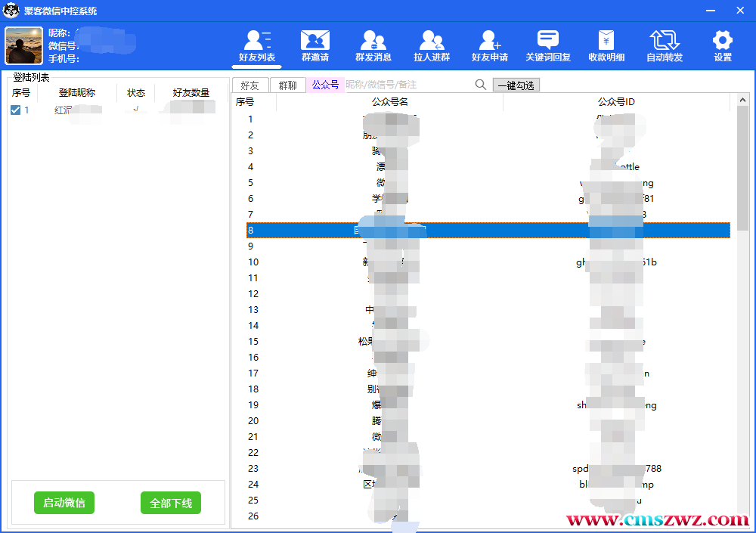The image size is (756, 533).
Task: Open the 自动转发 auto forward icon
Action: (665, 41)
